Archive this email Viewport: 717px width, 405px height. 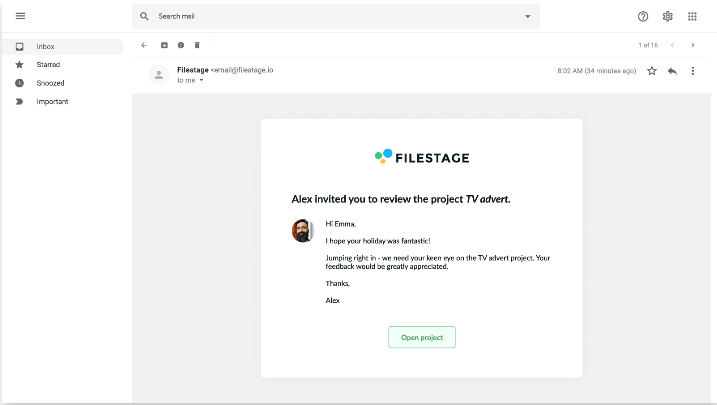(164, 45)
